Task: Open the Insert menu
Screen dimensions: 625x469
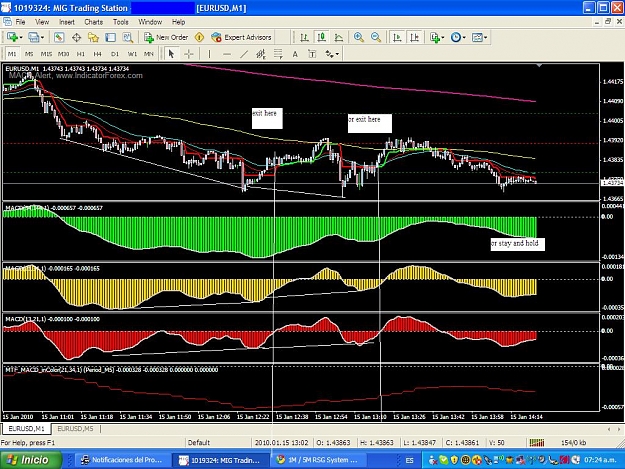Action: coord(67,22)
